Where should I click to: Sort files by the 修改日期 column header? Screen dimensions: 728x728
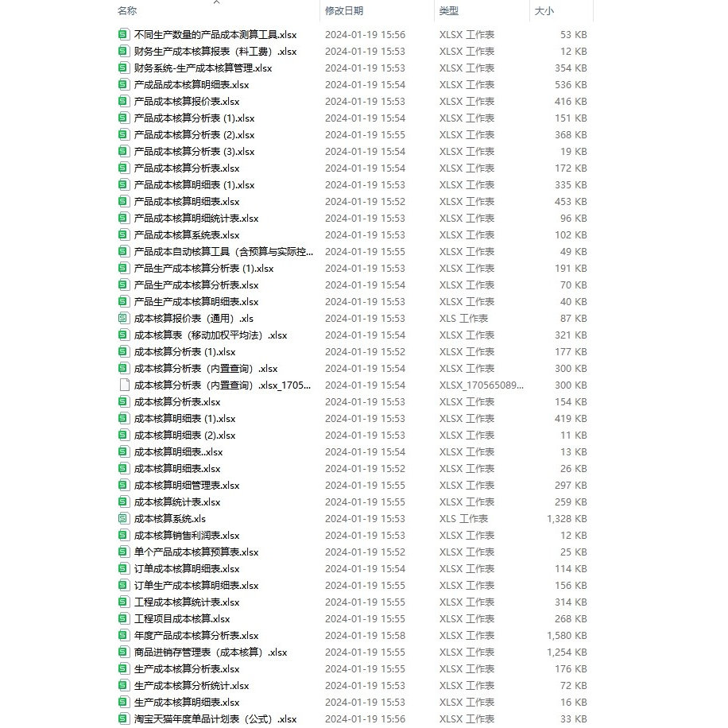344,10
